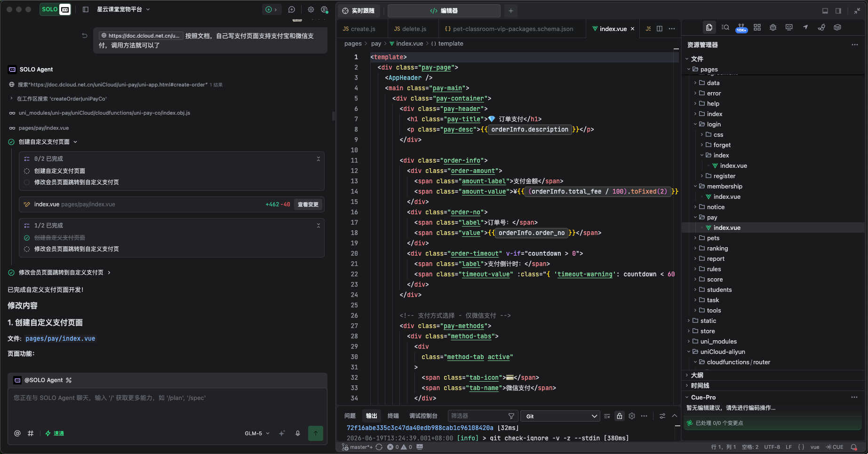Click the plus add tab button
Screen dimensions: 868x454
point(511,10)
